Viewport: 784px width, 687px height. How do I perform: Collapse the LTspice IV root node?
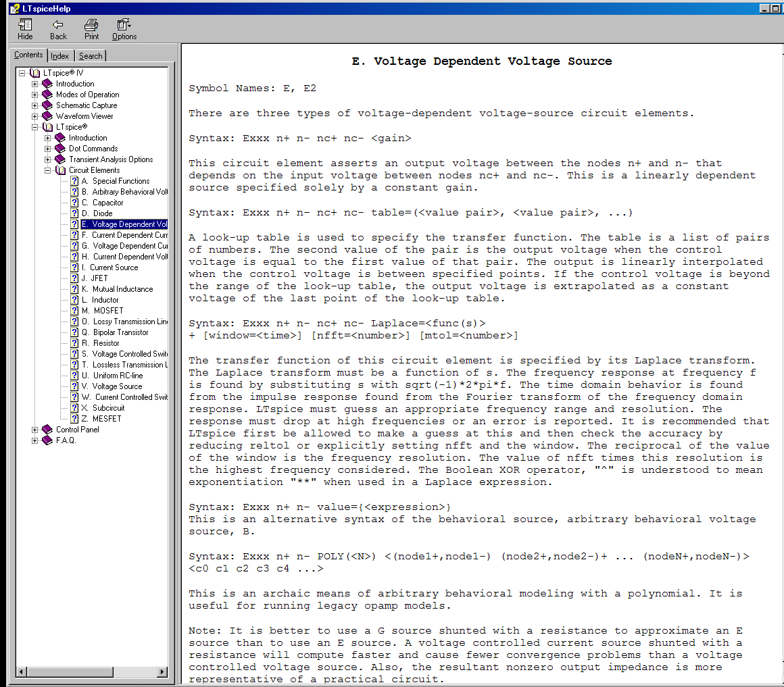click(x=22, y=73)
